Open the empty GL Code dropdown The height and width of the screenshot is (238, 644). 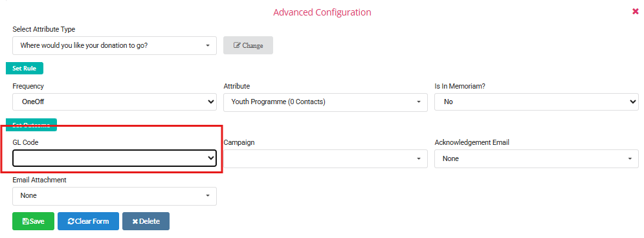114,158
